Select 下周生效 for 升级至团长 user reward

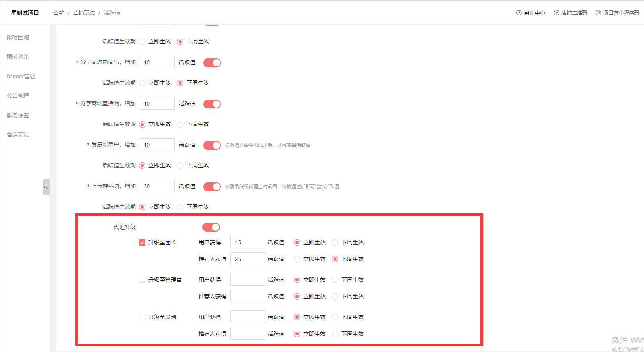[x=335, y=242]
